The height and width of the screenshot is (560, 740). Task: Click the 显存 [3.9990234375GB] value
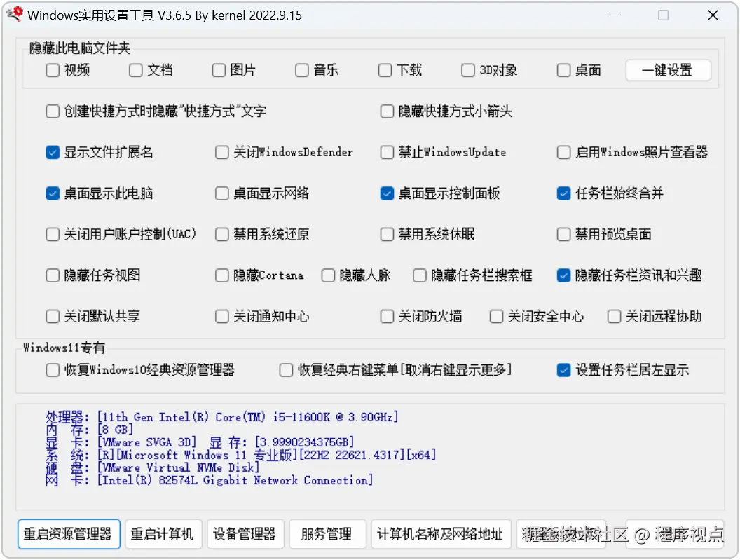tap(304, 442)
